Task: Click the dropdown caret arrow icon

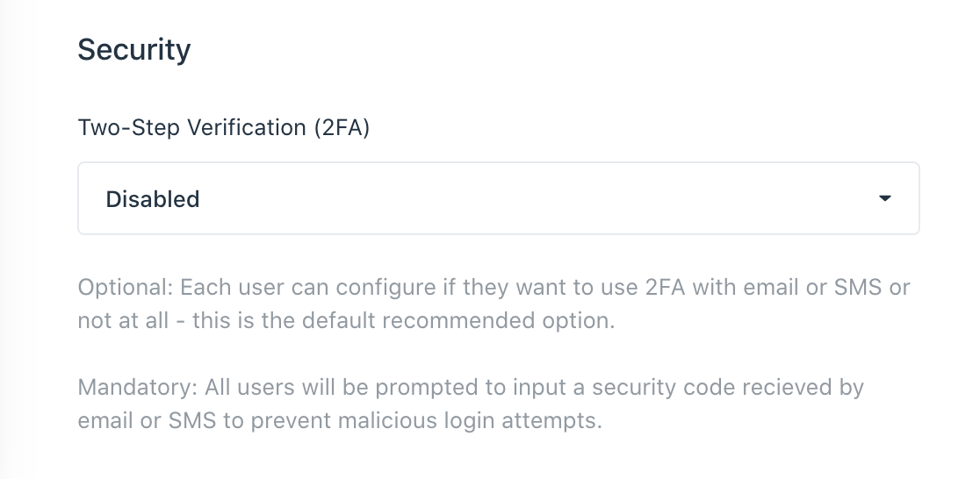Action: coord(884,198)
